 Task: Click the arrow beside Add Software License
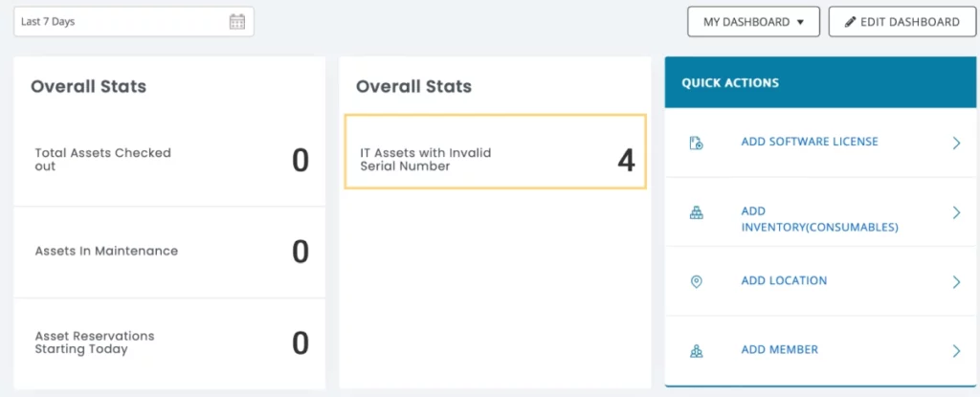[956, 143]
